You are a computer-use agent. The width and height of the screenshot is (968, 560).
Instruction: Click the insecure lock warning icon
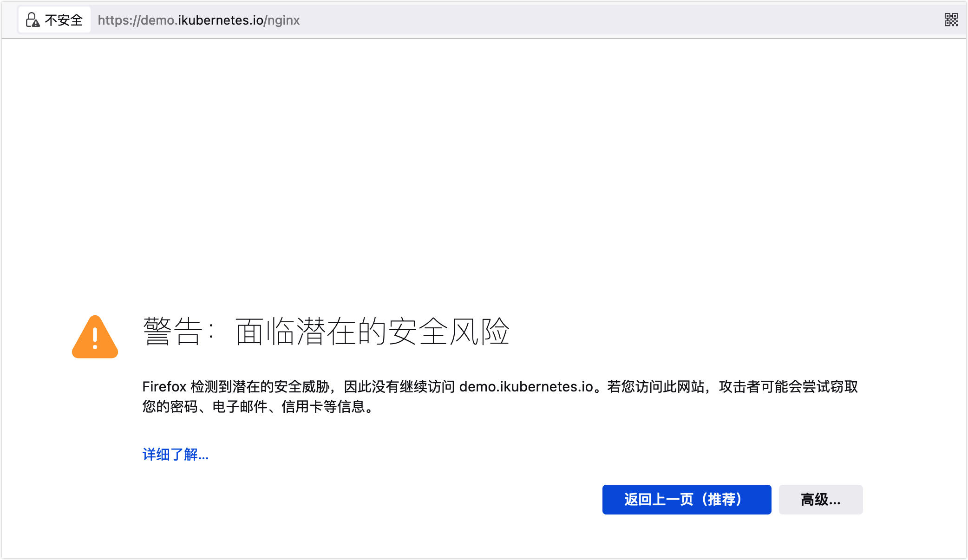pos(33,20)
